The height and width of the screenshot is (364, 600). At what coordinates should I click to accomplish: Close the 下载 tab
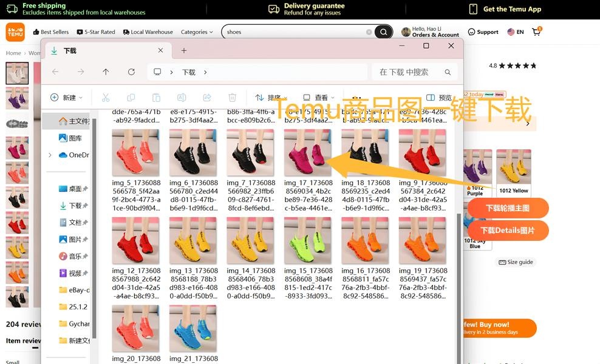tap(161, 50)
